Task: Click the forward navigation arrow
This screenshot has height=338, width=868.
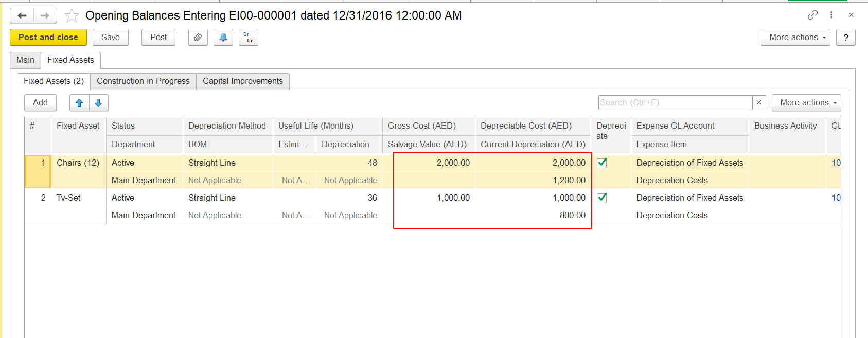Action: tap(45, 15)
